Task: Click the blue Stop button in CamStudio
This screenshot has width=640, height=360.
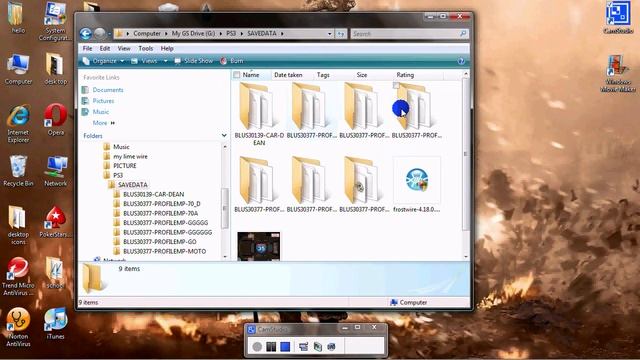Action: (x=285, y=347)
